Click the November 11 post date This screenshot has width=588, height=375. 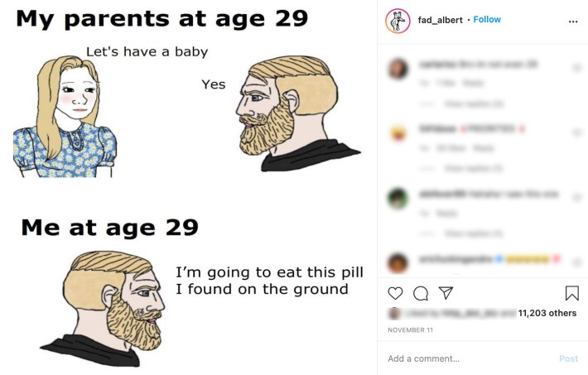(x=410, y=330)
